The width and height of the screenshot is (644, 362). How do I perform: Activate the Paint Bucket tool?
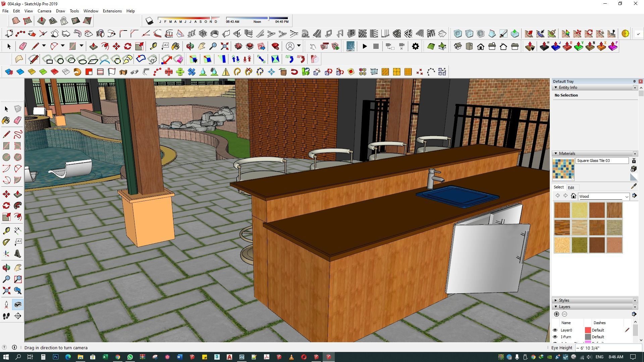pos(6,120)
